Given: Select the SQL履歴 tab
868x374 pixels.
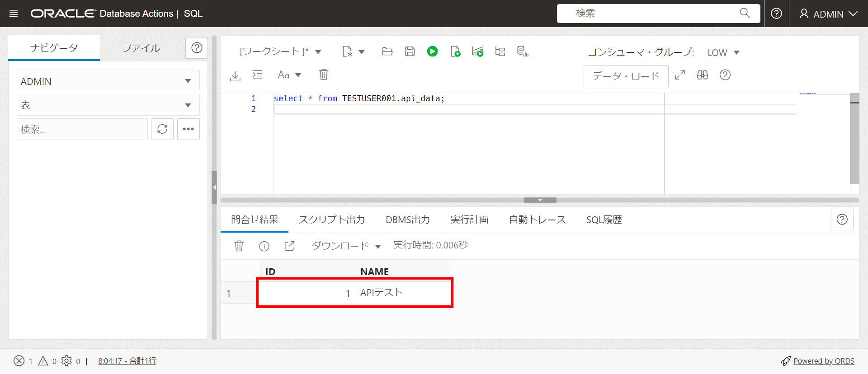Looking at the screenshot, I should click(604, 220).
